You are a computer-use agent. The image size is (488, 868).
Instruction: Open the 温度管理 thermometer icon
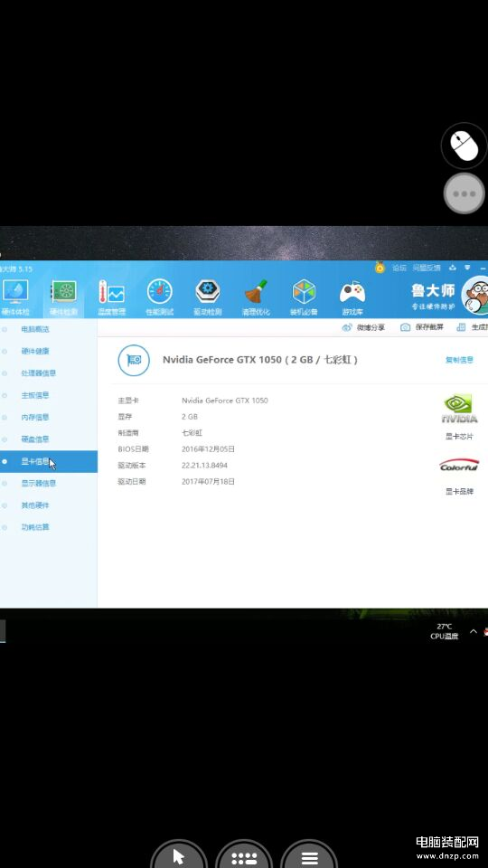[x=112, y=297]
